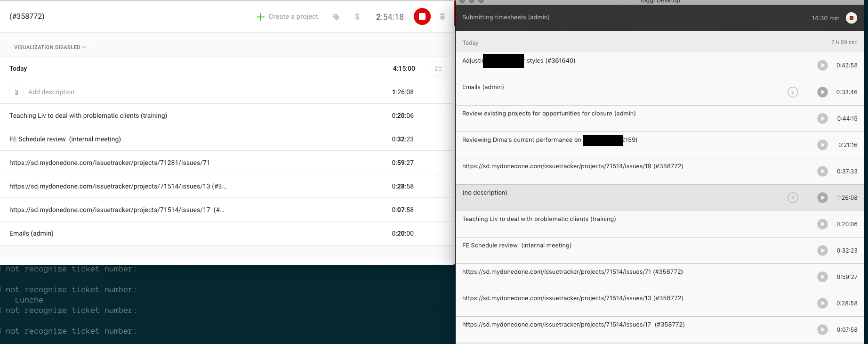
Task: Continue the Emails (admin) entry in Toggl Desktop
Action: 822,92
